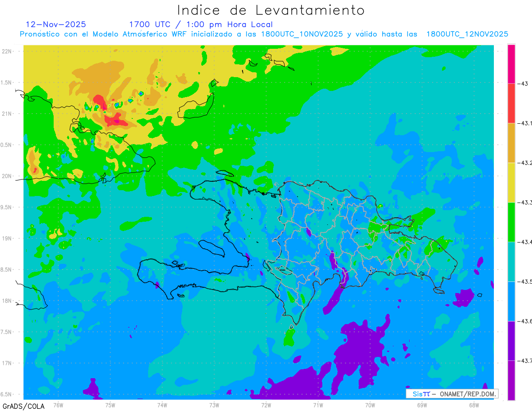Select the red swatch in the color scale

click(511, 103)
